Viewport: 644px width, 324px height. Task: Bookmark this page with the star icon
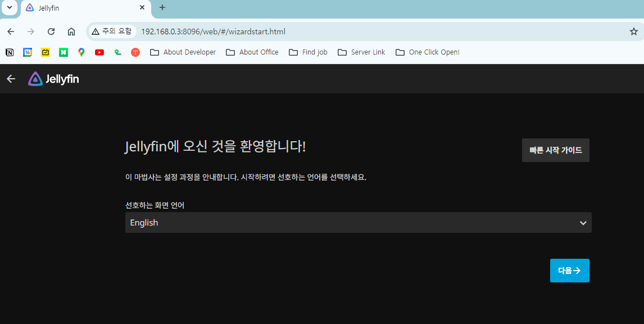pyautogui.click(x=634, y=31)
